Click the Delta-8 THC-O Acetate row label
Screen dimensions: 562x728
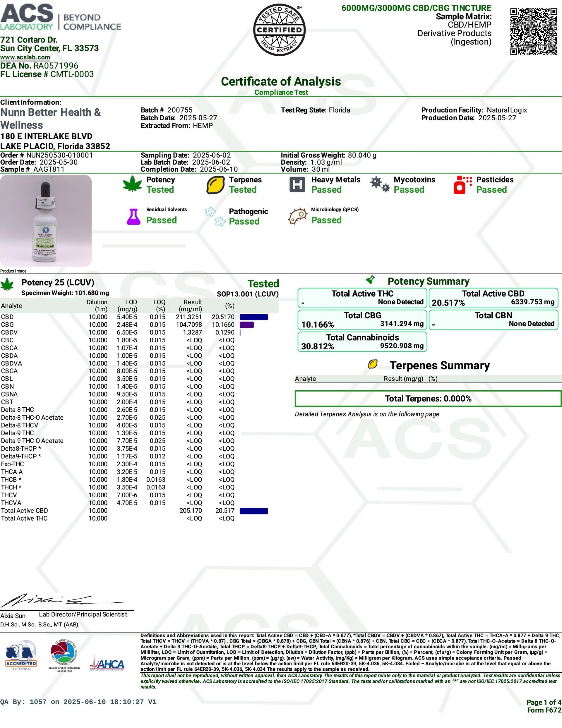point(32,418)
